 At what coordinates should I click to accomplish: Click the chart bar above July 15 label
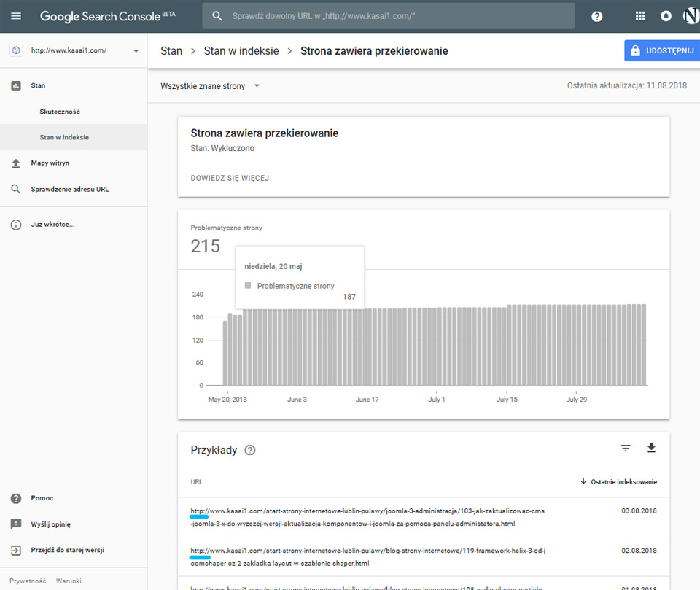coord(509,345)
